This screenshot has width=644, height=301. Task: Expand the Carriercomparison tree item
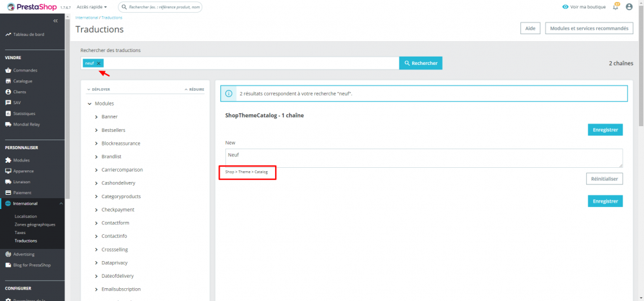(x=96, y=170)
